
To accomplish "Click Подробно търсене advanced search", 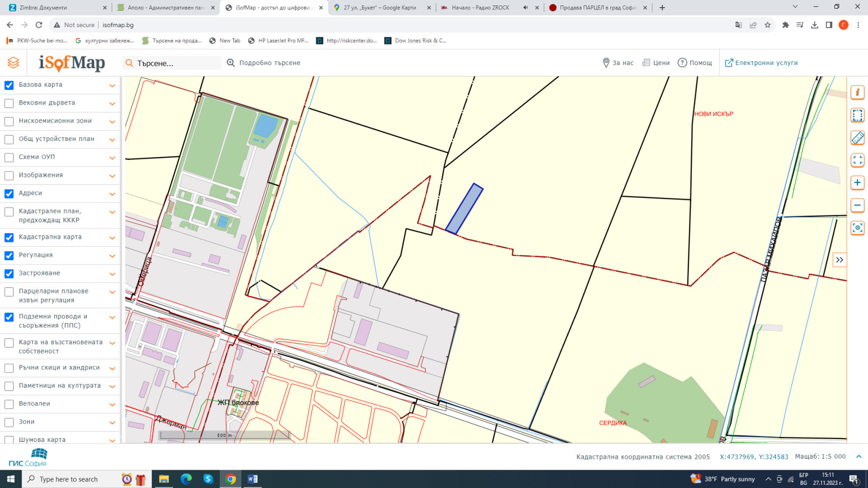I will pyautogui.click(x=264, y=63).
